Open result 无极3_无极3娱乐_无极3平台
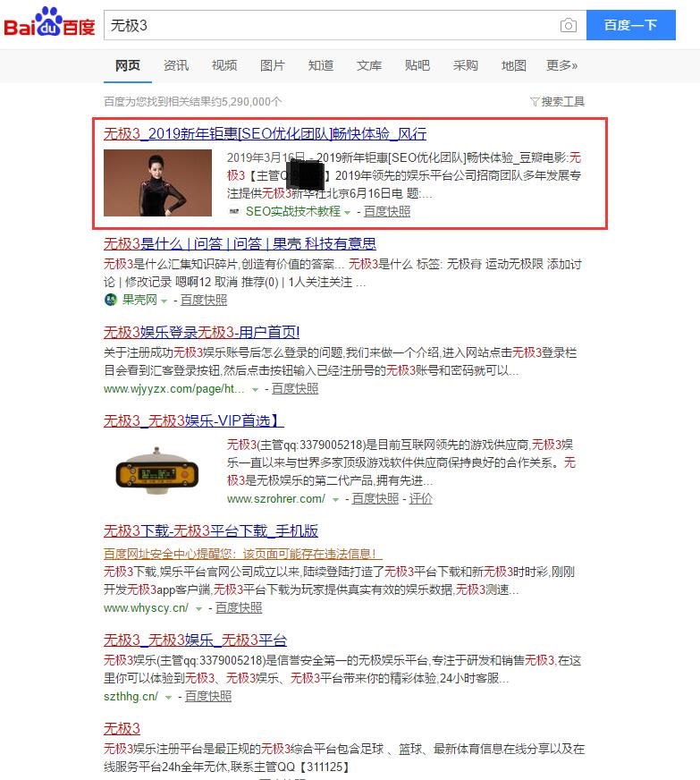 (196, 640)
